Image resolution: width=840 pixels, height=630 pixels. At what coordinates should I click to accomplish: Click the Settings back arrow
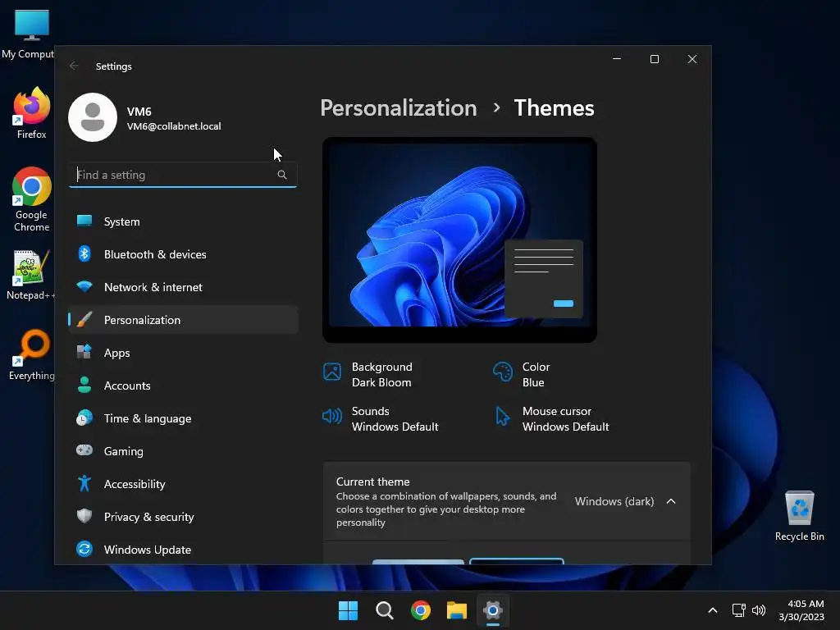74,66
